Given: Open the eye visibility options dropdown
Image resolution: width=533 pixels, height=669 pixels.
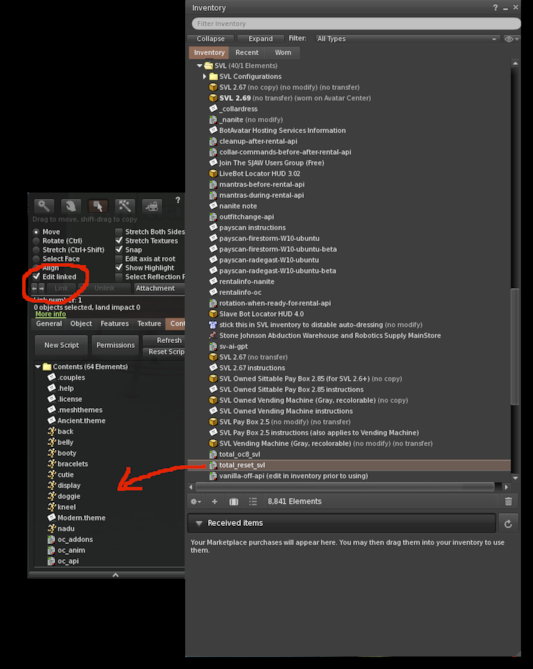Looking at the screenshot, I should click(x=511, y=39).
